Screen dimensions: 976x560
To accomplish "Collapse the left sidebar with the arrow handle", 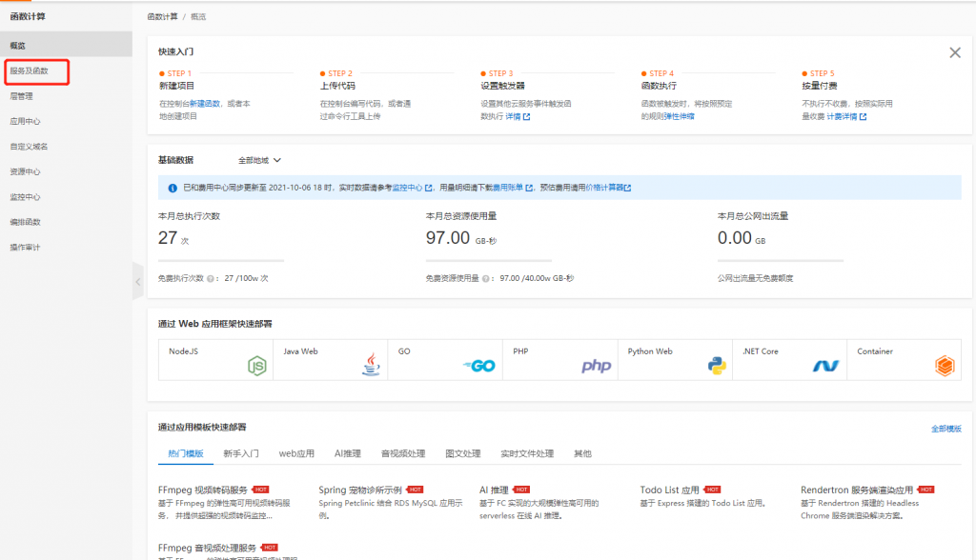I will tap(138, 282).
